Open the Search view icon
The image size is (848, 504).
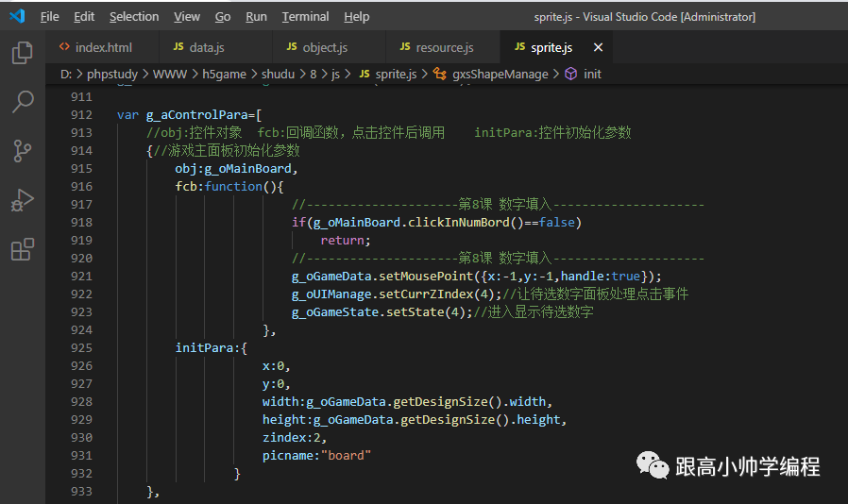point(22,101)
